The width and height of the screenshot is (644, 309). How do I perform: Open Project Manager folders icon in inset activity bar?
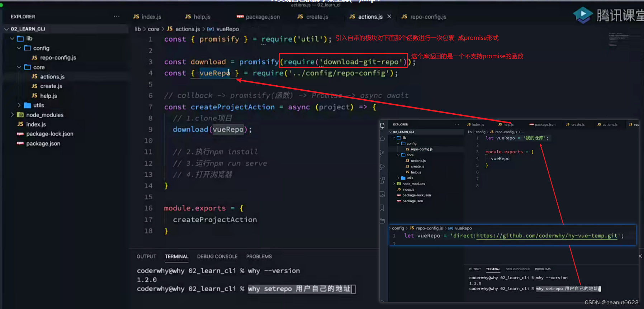382,221
